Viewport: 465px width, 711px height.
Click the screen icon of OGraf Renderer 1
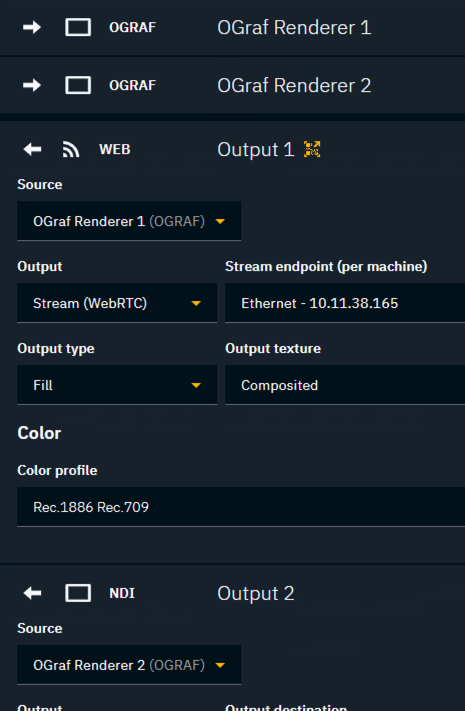(x=78, y=27)
